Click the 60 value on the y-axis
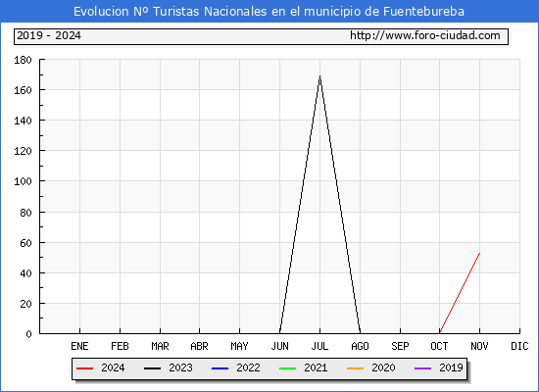Screen dimensions: 539x392 [25, 243]
